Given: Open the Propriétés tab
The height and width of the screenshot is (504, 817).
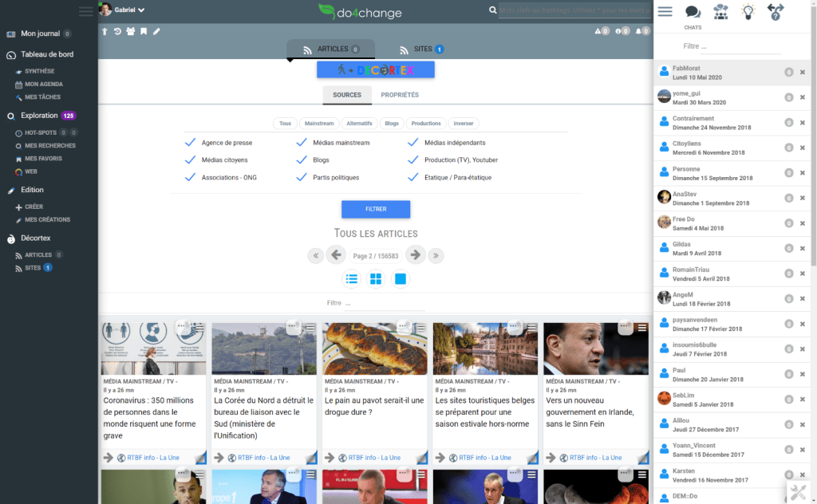Looking at the screenshot, I should (400, 95).
